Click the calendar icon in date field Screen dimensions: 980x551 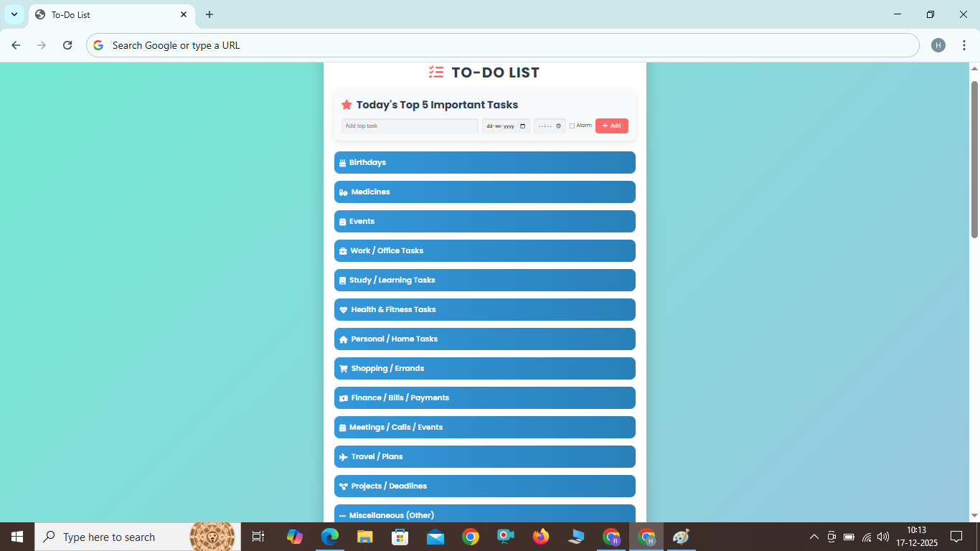522,126
